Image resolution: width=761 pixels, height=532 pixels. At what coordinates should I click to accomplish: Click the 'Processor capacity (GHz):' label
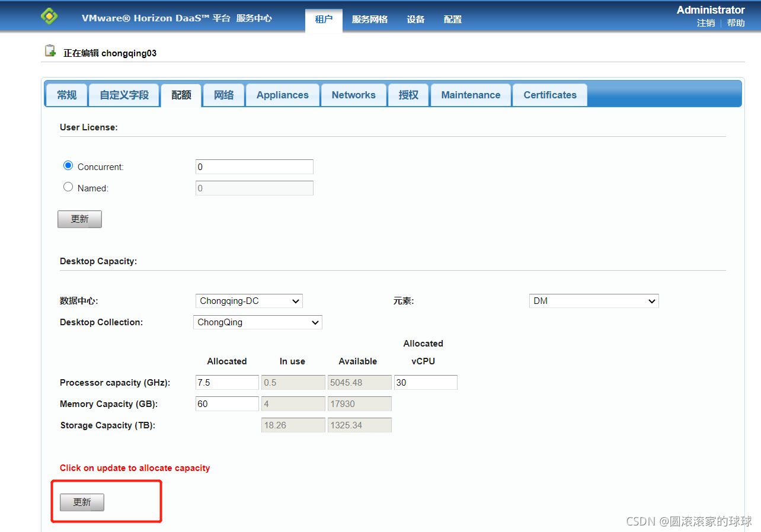(115, 383)
